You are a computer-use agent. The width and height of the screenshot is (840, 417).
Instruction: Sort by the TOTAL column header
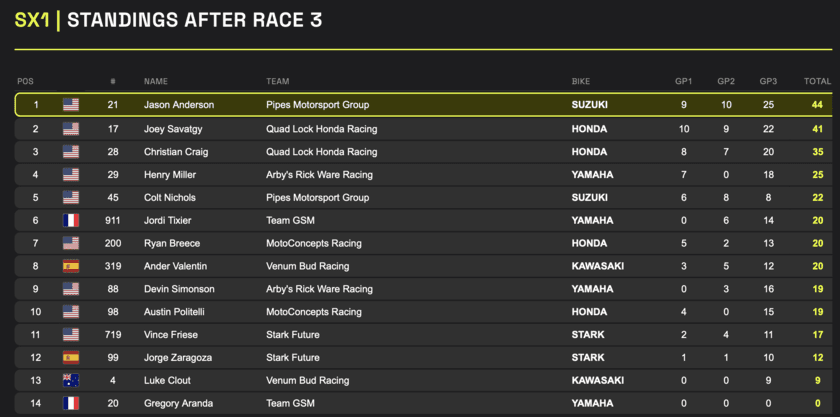(x=817, y=81)
